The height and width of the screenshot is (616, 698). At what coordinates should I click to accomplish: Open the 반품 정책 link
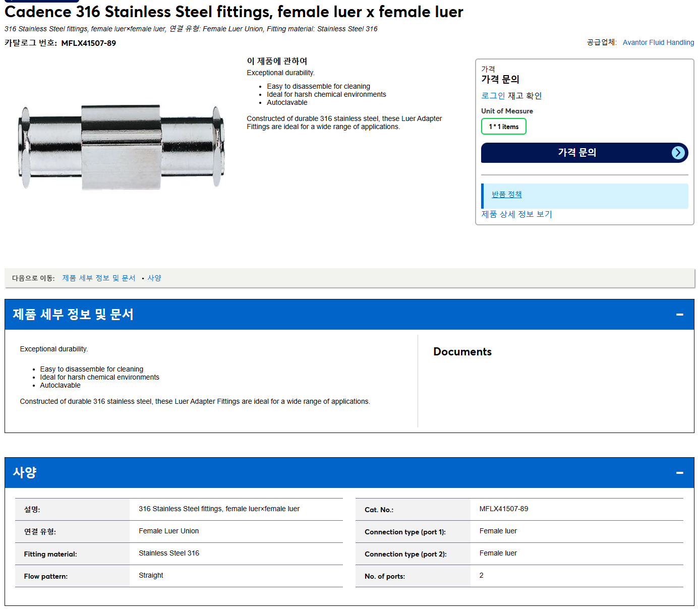point(507,195)
